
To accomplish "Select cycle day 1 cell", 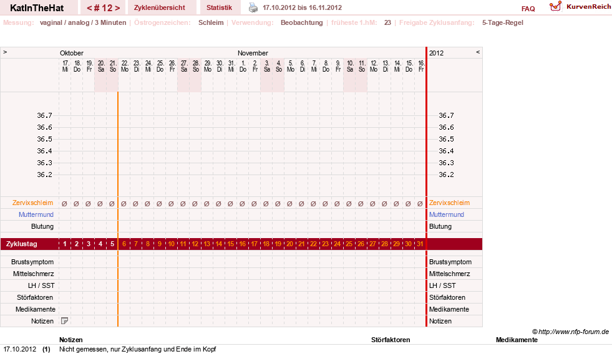I will [65, 244].
